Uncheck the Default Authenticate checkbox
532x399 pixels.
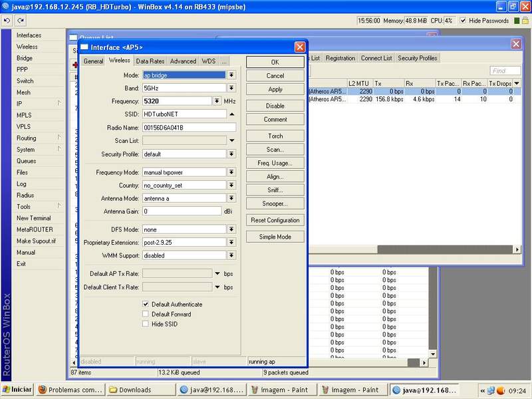pyautogui.click(x=146, y=305)
